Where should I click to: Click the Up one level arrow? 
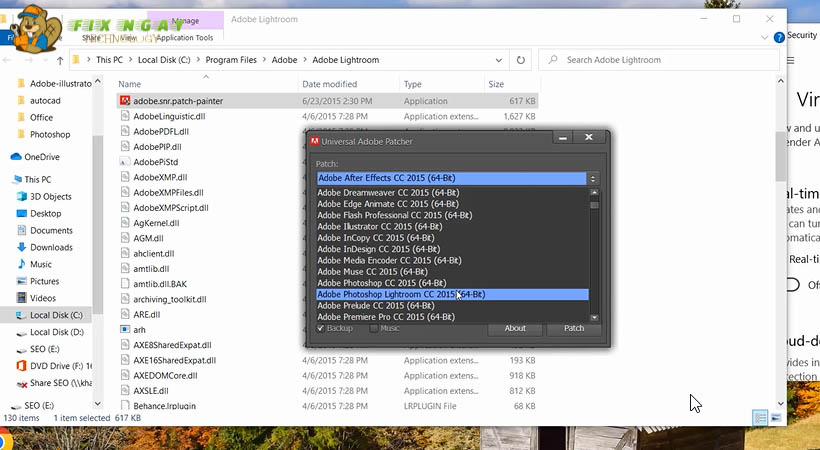60,60
